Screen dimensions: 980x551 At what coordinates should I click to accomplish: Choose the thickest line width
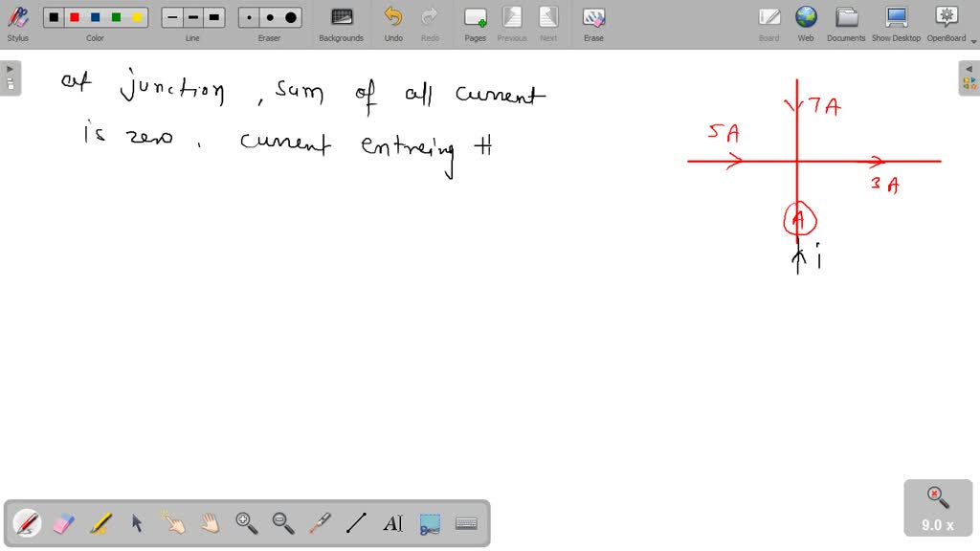(214, 17)
